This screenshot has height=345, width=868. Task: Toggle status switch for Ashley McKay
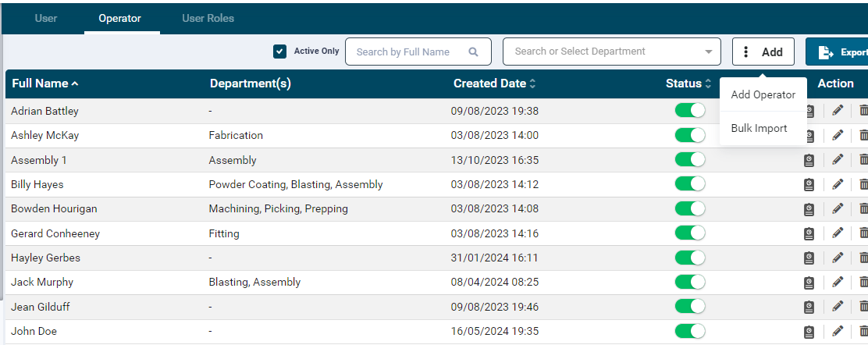pos(689,135)
